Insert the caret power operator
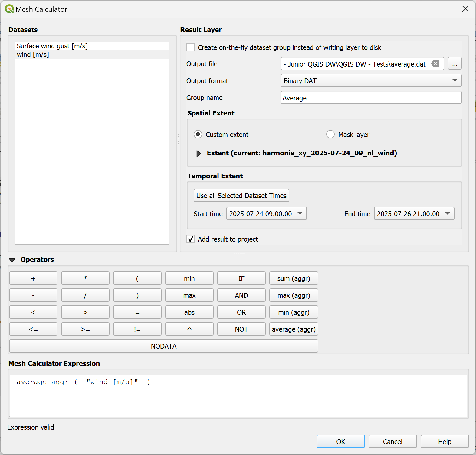Image resolution: width=476 pixels, height=455 pixels. pyautogui.click(x=189, y=329)
